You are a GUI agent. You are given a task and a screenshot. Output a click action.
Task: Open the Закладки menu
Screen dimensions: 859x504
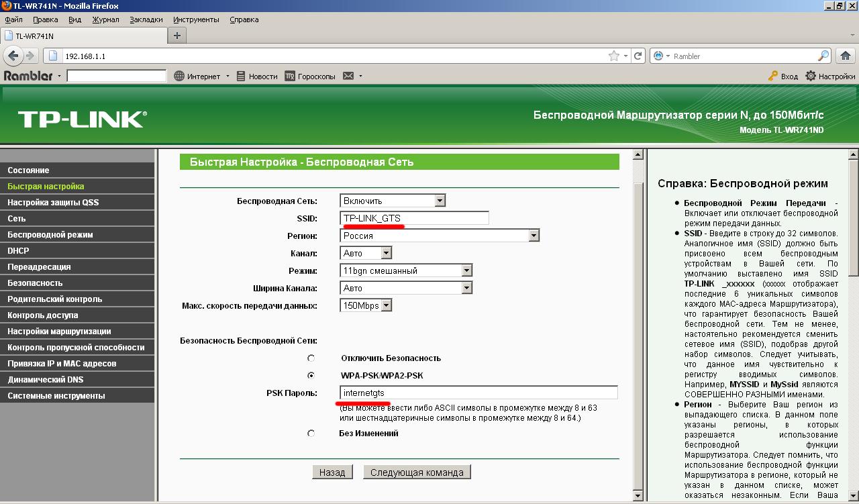point(146,19)
